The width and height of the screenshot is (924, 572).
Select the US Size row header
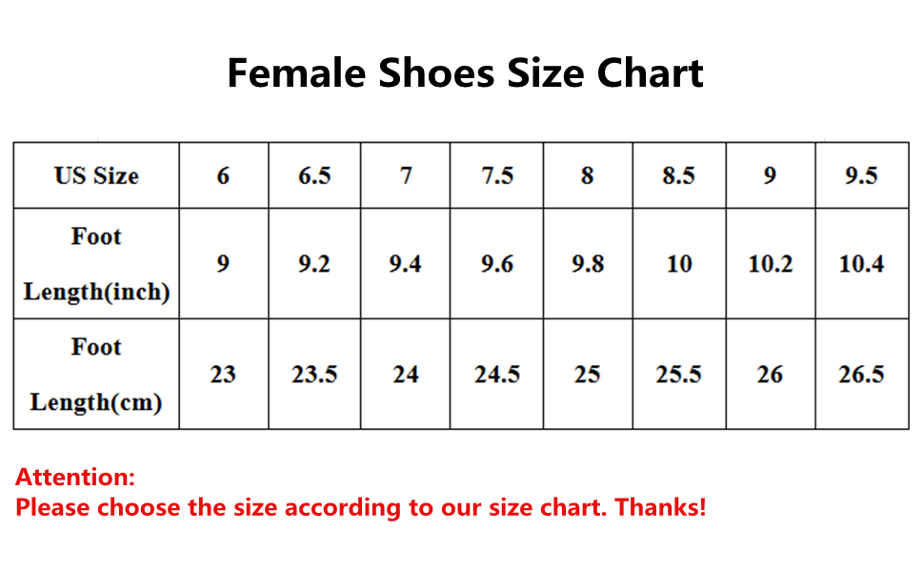pos(96,175)
